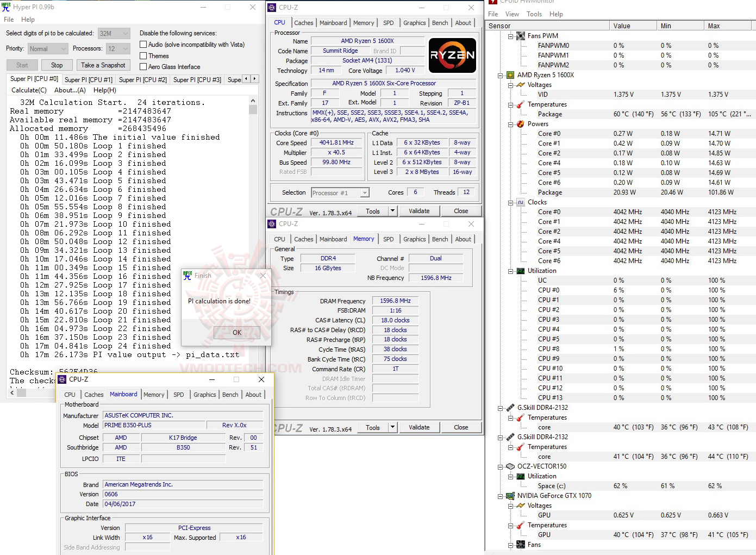This screenshot has height=555, width=756.
Task: Check the Aero Glass Interface option
Action: pyautogui.click(x=144, y=66)
